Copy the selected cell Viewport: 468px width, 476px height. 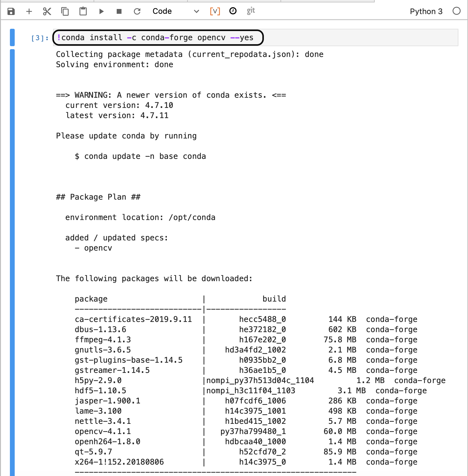click(65, 11)
